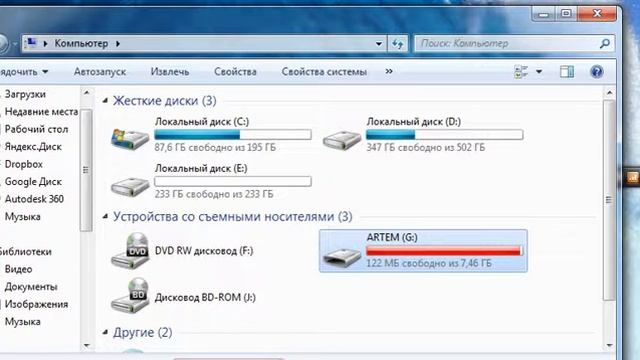The width and height of the screenshot is (640, 360).
Task: Click Свойства in the toolbar
Action: [235, 72]
